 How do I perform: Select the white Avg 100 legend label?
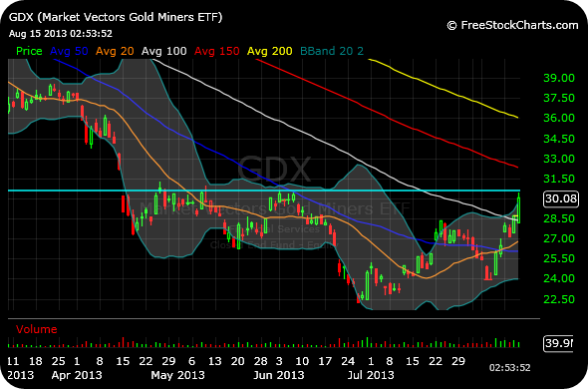click(x=163, y=51)
